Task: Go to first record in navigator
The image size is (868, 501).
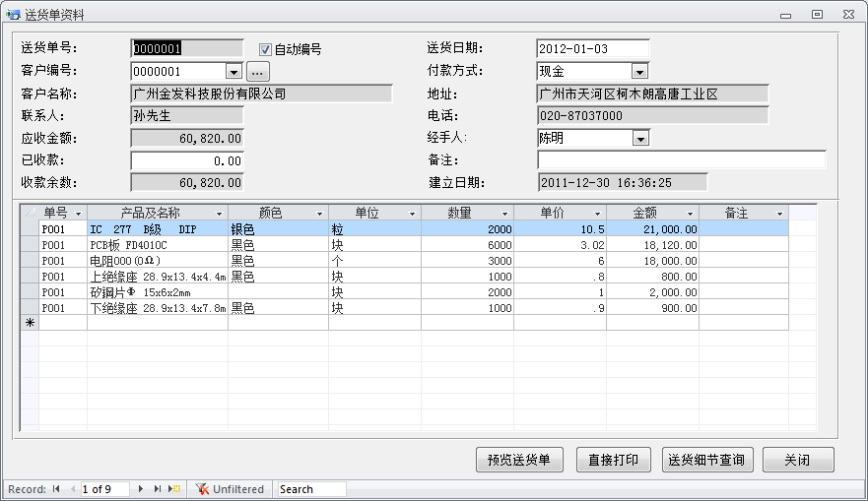Action: pos(56,489)
